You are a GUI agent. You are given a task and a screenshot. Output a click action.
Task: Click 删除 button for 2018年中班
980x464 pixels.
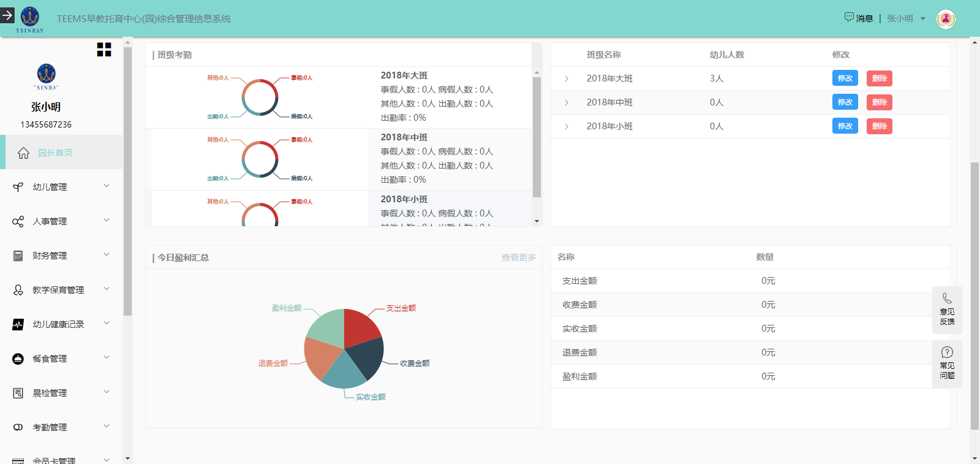pyautogui.click(x=880, y=102)
